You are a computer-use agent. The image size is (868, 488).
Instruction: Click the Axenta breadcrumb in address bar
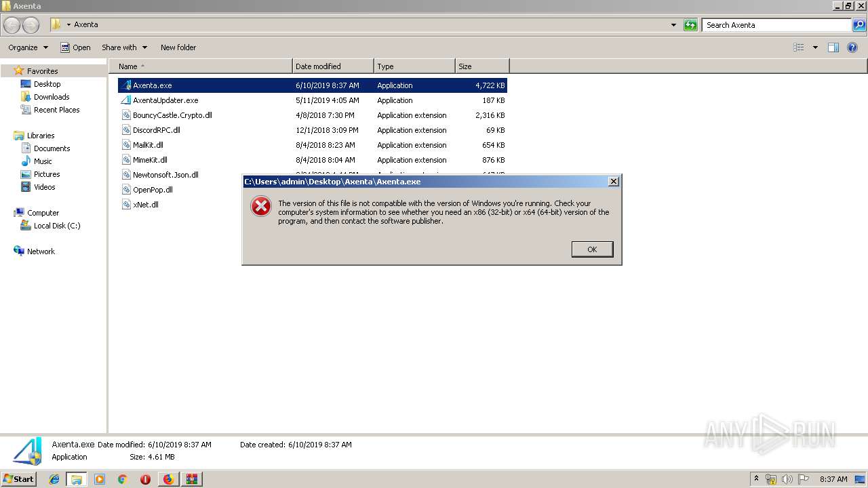[86, 25]
